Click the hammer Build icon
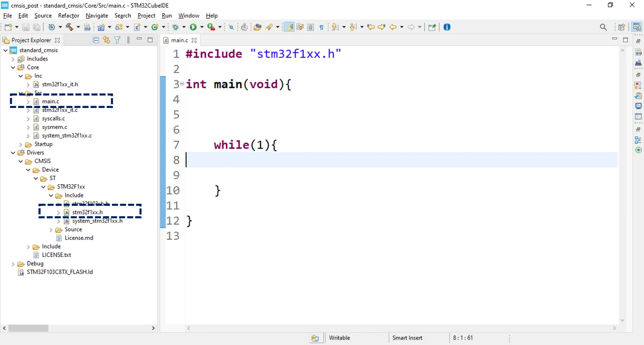644x345 pixels. 69,27
